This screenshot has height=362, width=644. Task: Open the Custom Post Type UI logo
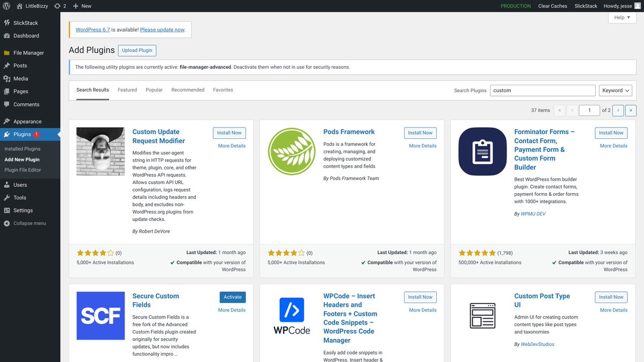pyautogui.click(x=482, y=315)
